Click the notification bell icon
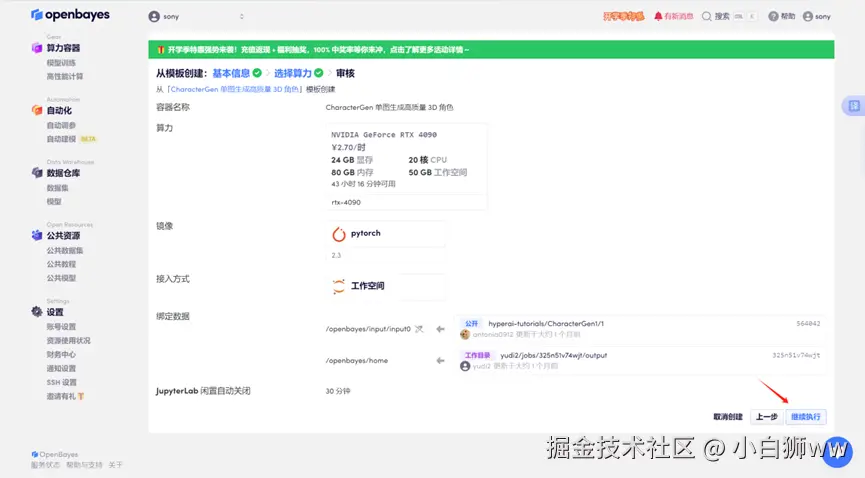This screenshot has width=865, height=478. point(658,17)
